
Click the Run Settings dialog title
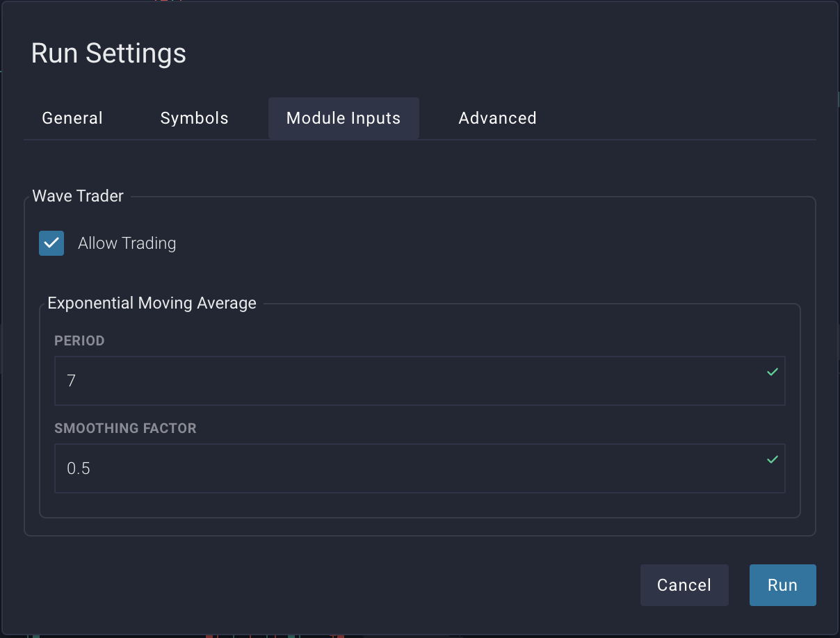pyautogui.click(x=108, y=54)
